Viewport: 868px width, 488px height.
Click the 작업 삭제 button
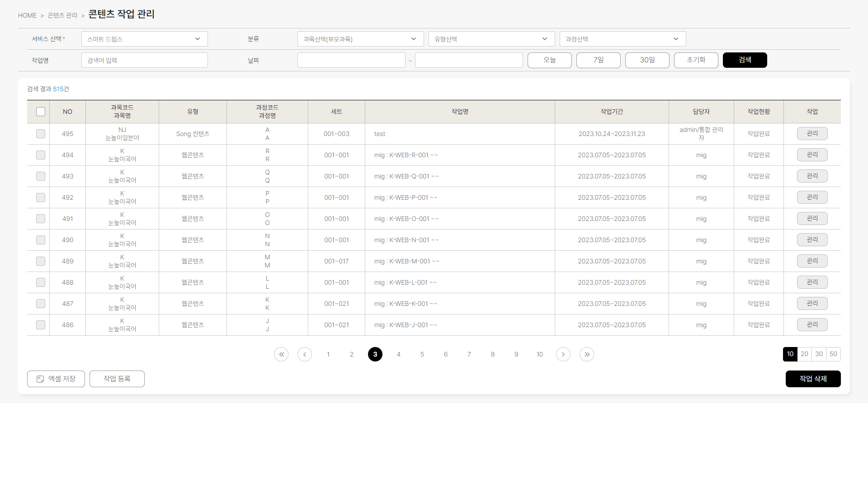click(x=813, y=379)
